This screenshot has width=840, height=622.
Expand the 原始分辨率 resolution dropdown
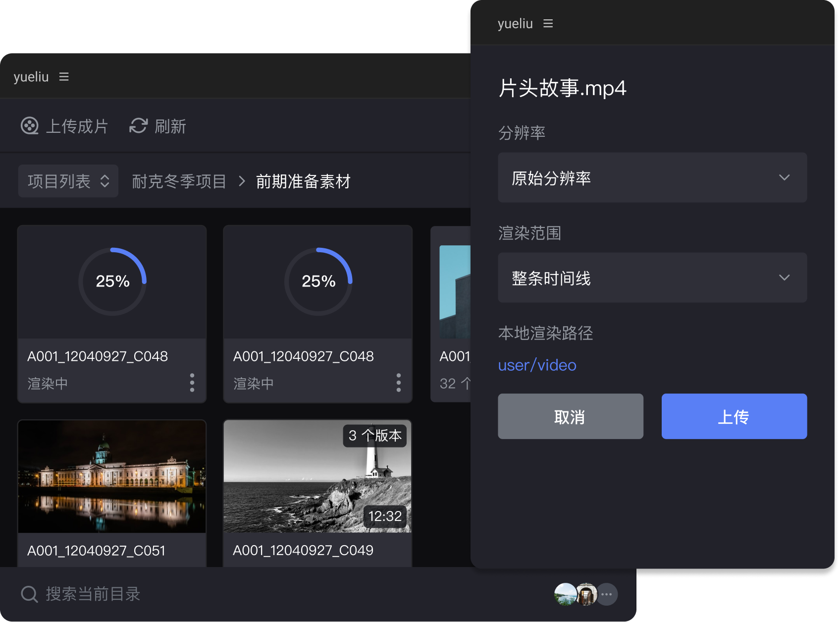(652, 177)
